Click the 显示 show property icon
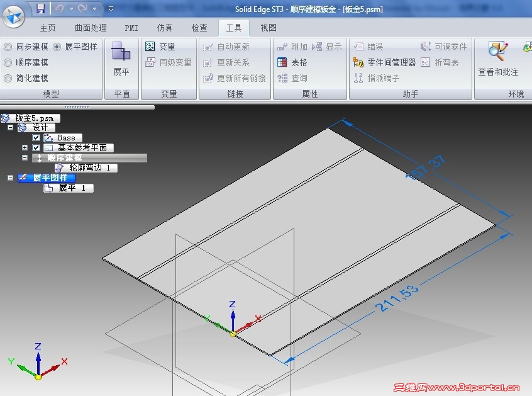Image resolution: width=532 pixels, height=396 pixels. click(x=317, y=47)
